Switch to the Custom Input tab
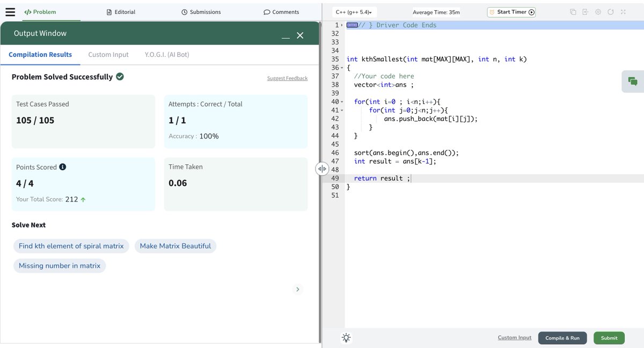The width and height of the screenshot is (644, 348). 108,55
